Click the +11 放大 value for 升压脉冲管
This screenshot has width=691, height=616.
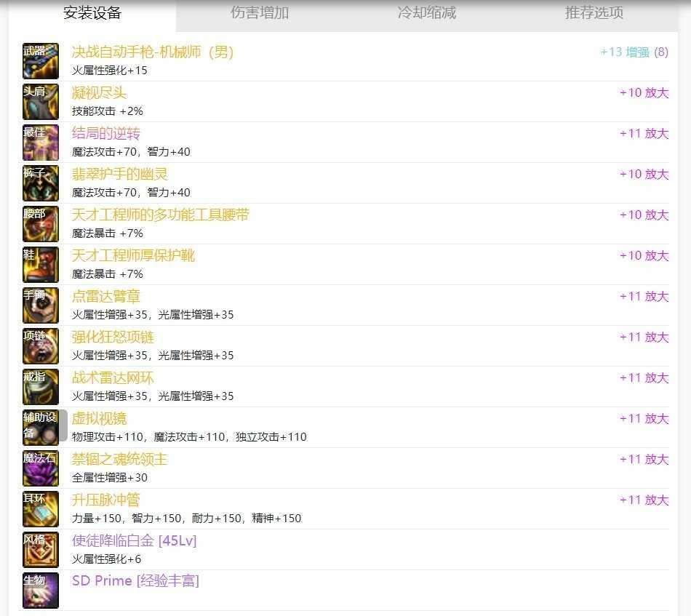tap(644, 500)
